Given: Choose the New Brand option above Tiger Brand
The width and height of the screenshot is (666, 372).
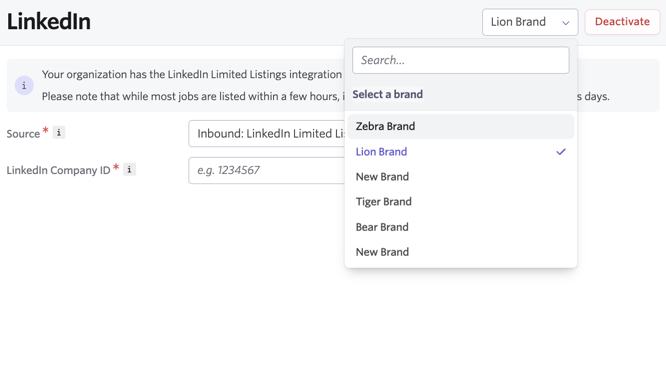Looking at the screenshot, I should coord(460,177).
